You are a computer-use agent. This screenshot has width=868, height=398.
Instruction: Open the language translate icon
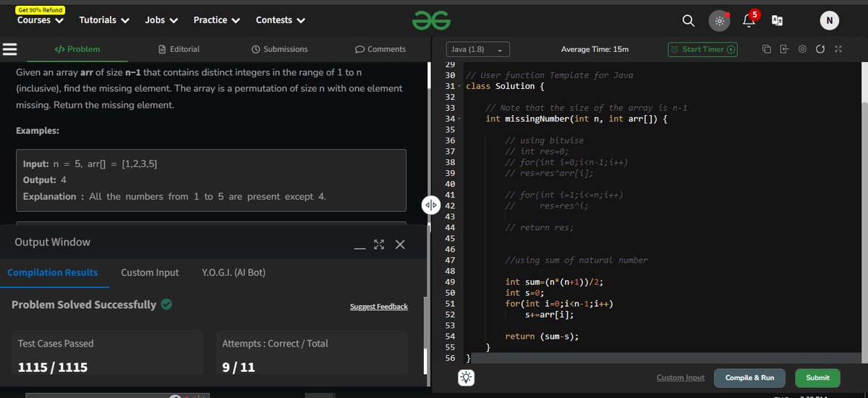click(778, 21)
